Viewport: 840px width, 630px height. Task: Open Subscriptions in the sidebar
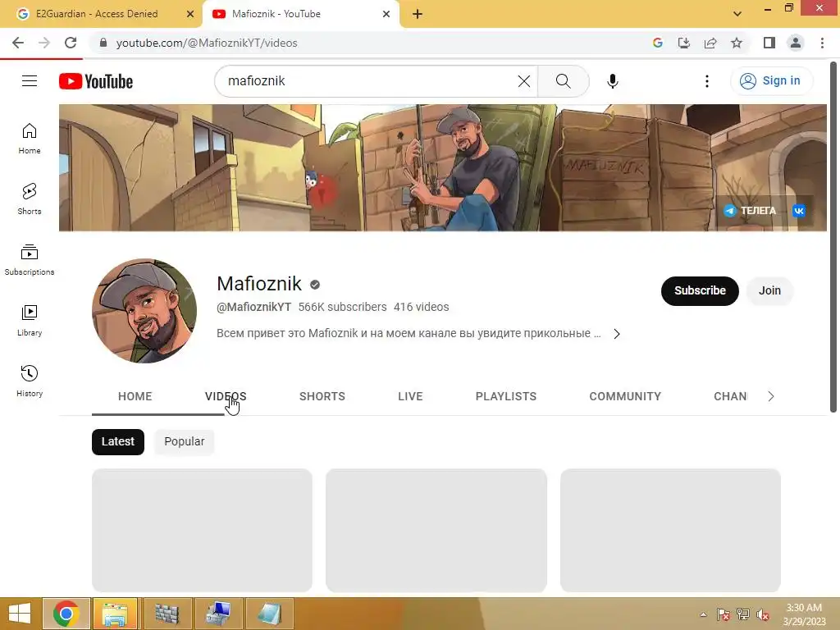click(30, 260)
